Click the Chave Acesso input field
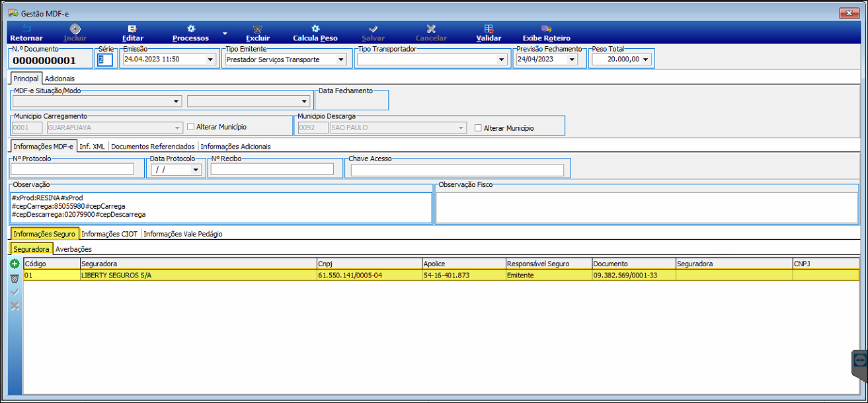The width and height of the screenshot is (868, 403). [457, 170]
